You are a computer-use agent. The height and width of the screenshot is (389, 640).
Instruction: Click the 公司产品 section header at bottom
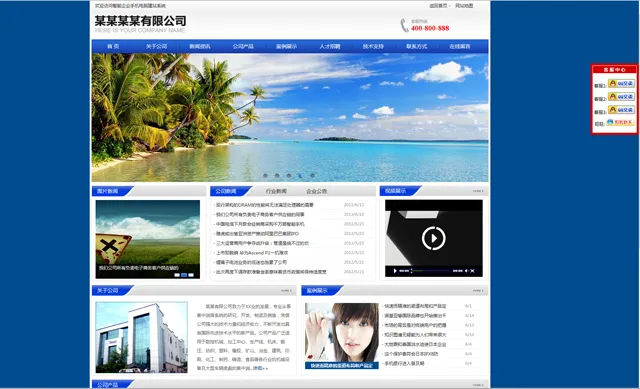pos(107,385)
